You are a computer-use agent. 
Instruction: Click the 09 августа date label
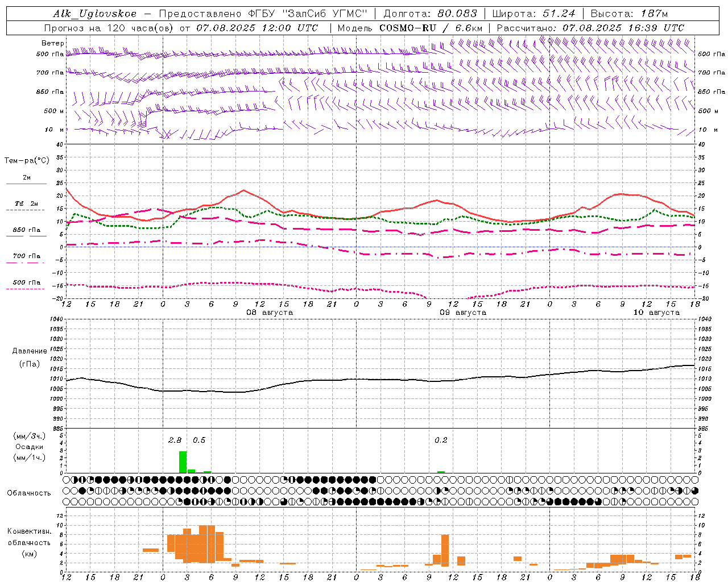[x=463, y=313]
